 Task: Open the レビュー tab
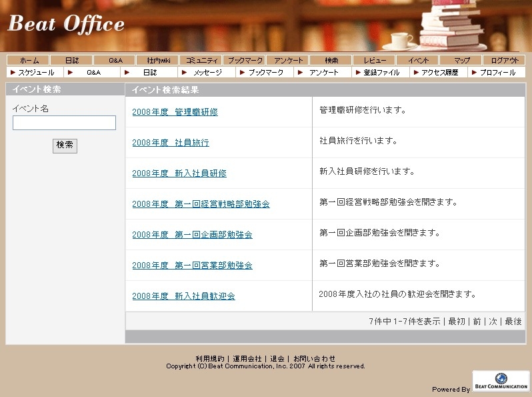tap(374, 60)
